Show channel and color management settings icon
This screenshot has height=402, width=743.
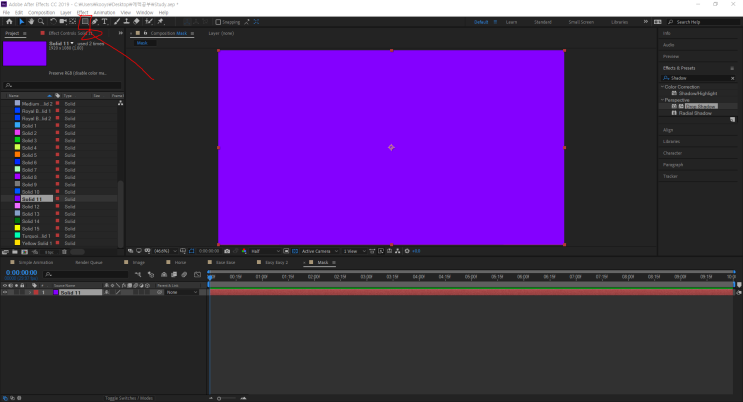244,251
